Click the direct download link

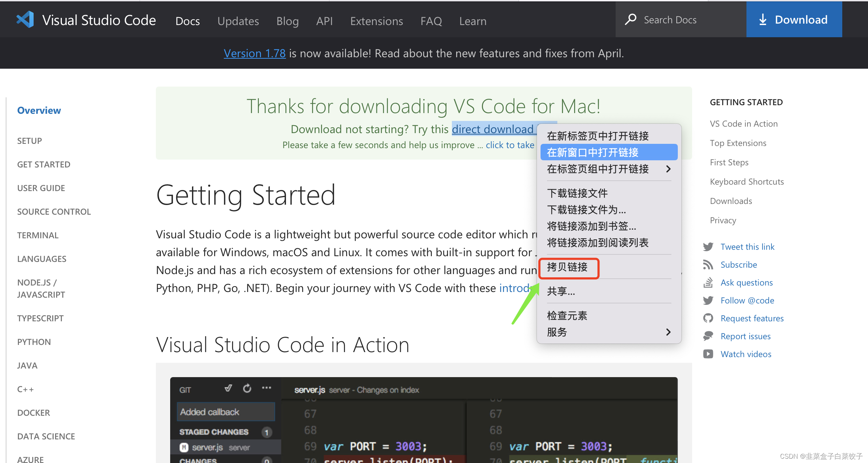tap(494, 129)
